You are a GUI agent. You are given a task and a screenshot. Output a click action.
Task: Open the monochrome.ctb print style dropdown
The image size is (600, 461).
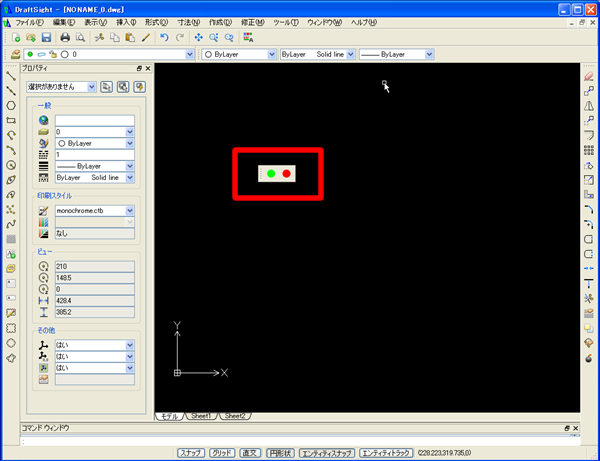point(130,210)
